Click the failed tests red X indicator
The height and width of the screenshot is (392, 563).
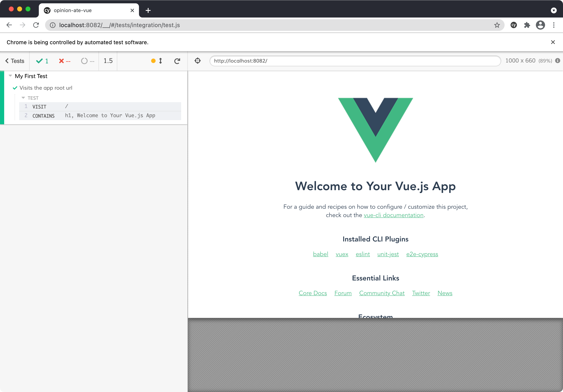pos(65,61)
